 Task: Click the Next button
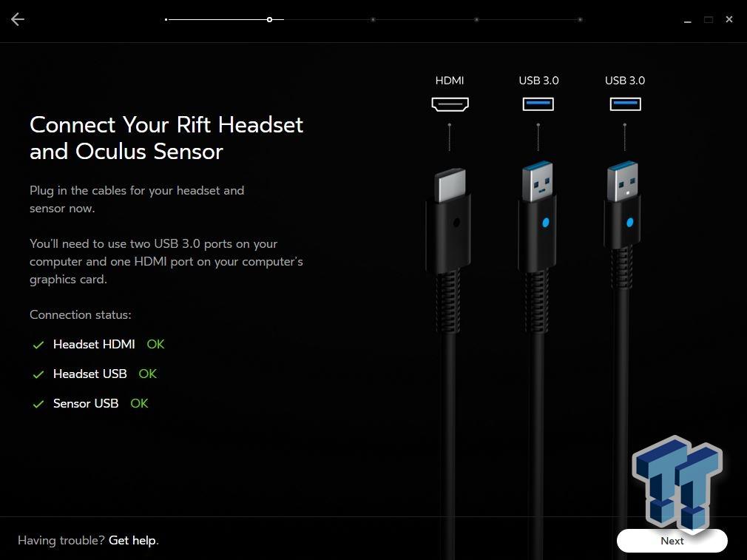(x=672, y=541)
